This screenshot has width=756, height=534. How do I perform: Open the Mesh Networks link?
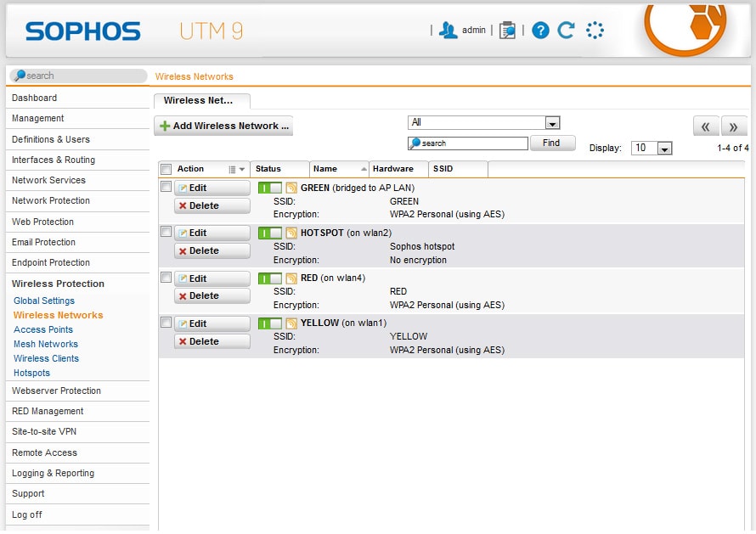pyautogui.click(x=46, y=344)
